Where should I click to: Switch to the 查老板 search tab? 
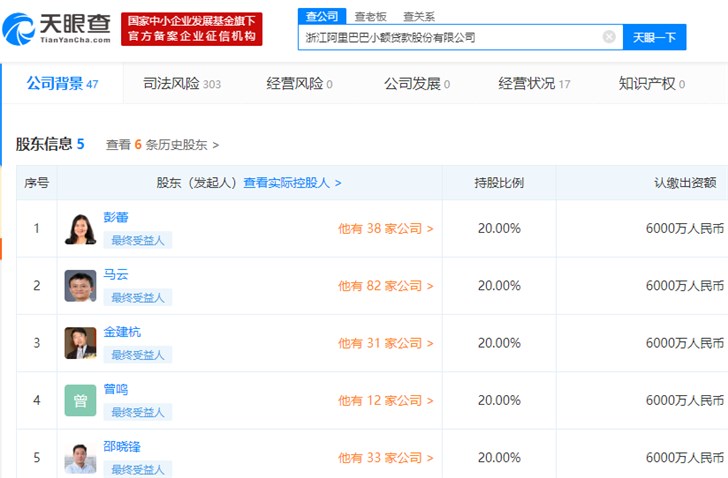click(371, 16)
